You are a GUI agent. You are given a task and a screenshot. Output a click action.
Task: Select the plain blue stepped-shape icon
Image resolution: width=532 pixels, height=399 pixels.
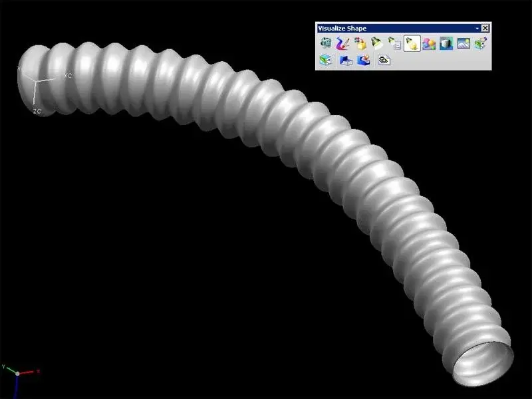346,61
